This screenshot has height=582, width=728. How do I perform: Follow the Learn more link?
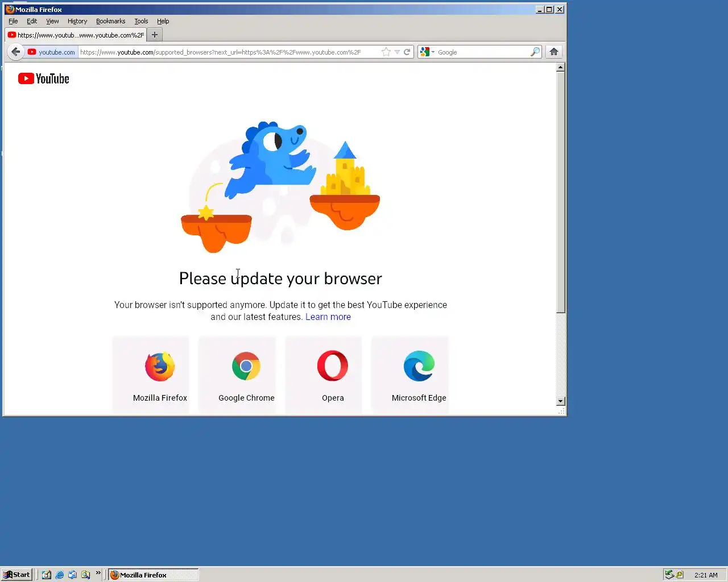coord(328,317)
